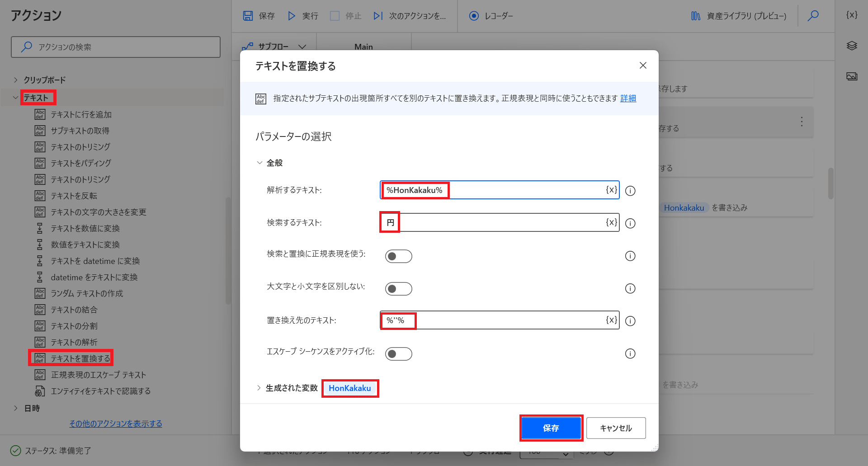Select the Main tab

click(363, 47)
